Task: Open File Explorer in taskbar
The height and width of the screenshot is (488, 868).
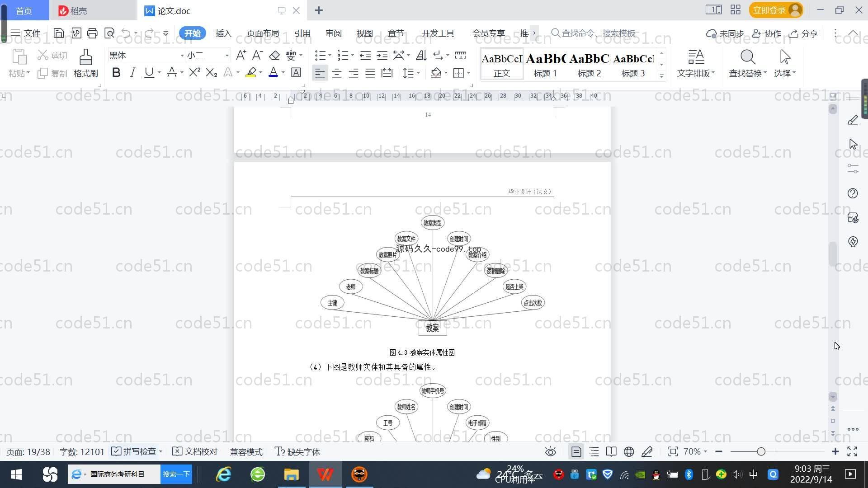Action: [292, 474]
